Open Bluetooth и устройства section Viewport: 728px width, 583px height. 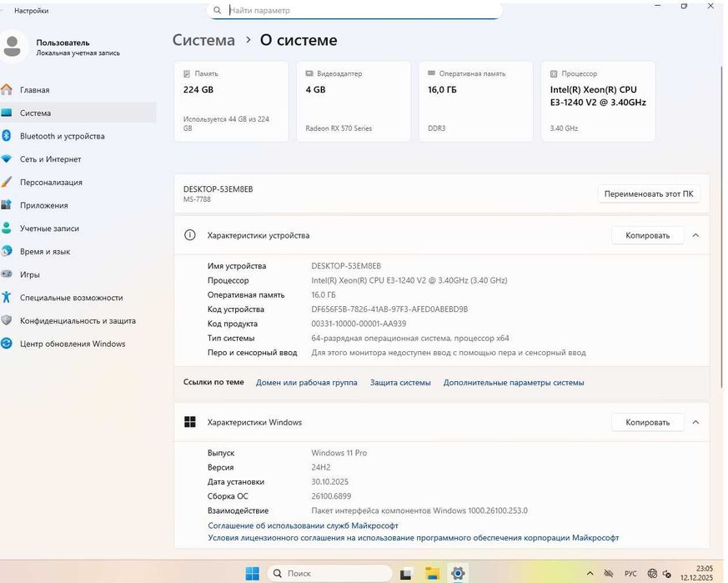point(78,136)
